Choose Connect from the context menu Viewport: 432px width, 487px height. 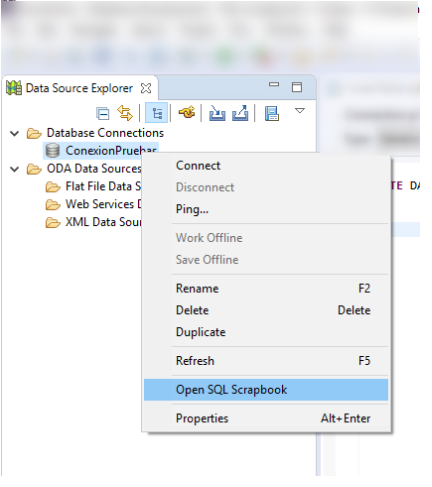(x=198, y=166)
